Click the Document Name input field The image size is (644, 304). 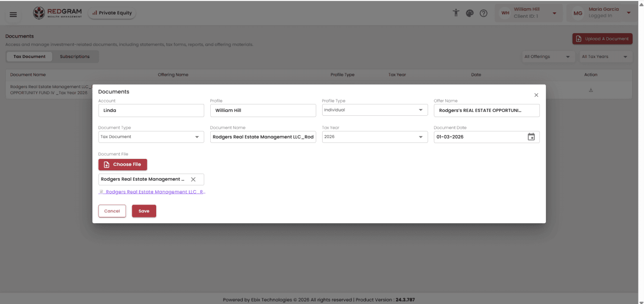pos(263,137)
